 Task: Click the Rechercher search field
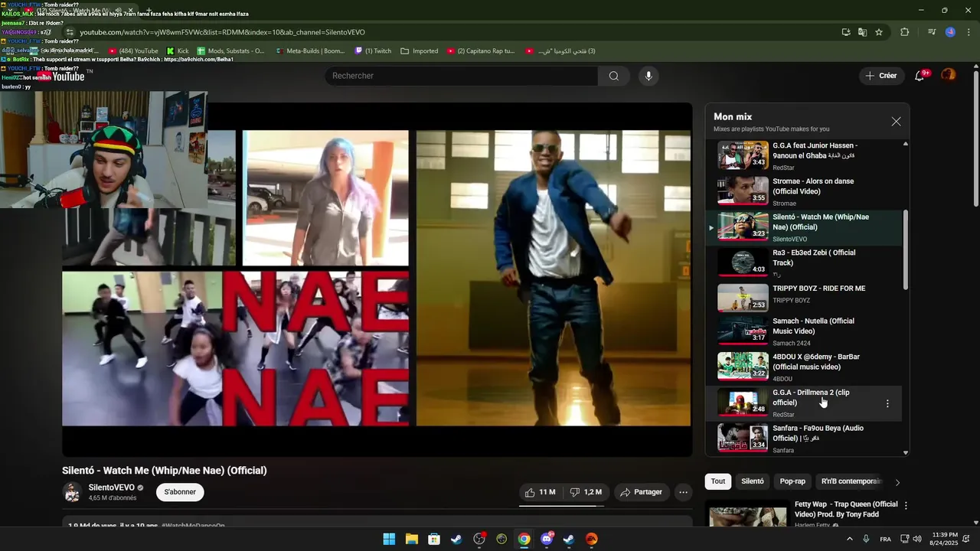pos(462,76)
